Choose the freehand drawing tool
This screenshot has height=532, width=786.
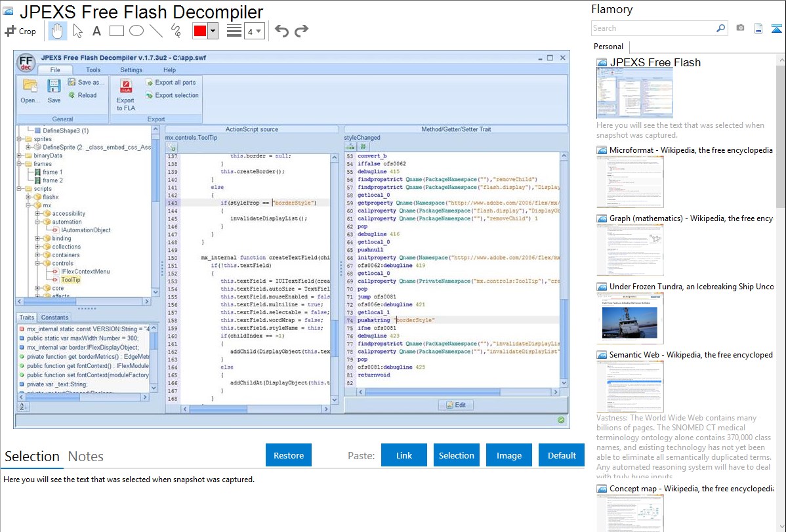(176, 31)
